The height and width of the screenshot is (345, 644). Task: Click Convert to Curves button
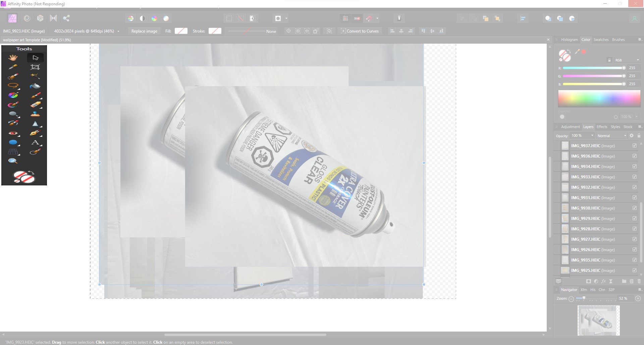360,31
